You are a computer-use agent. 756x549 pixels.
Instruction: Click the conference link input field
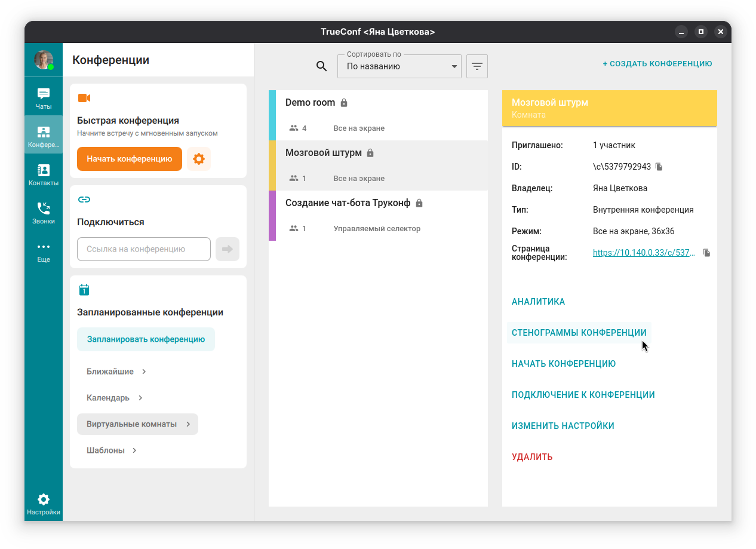[x=144, y=249]
